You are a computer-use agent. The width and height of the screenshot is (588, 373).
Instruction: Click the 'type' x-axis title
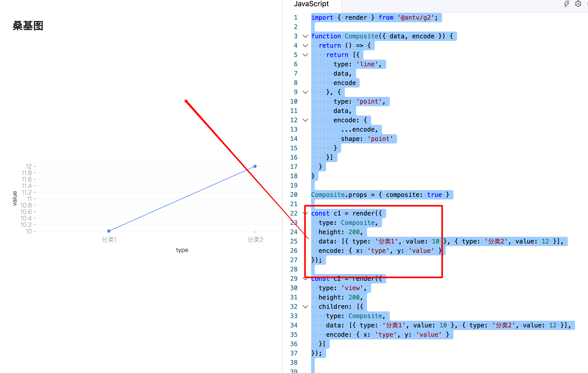click(182, 250)
